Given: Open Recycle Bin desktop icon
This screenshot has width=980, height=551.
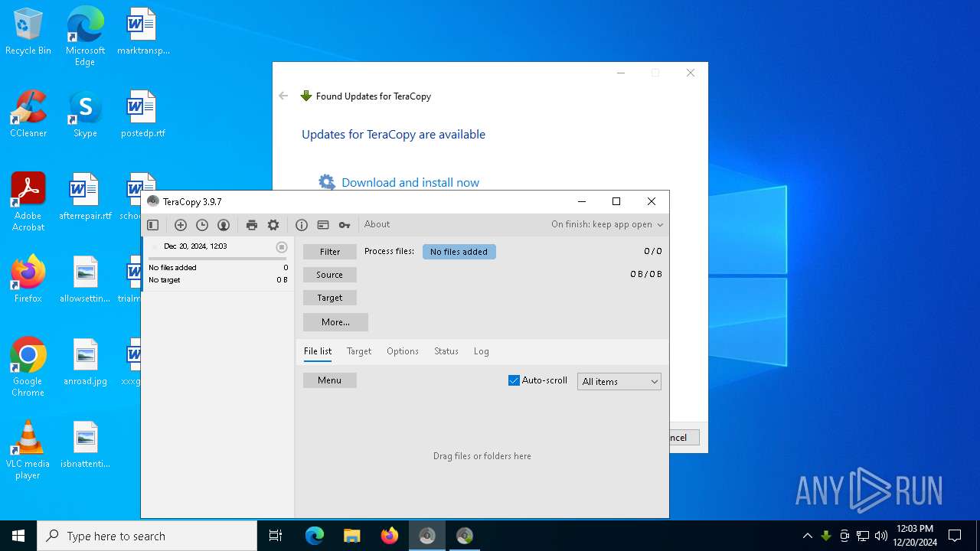Looking at the screenshot, I should click(28, 33).
